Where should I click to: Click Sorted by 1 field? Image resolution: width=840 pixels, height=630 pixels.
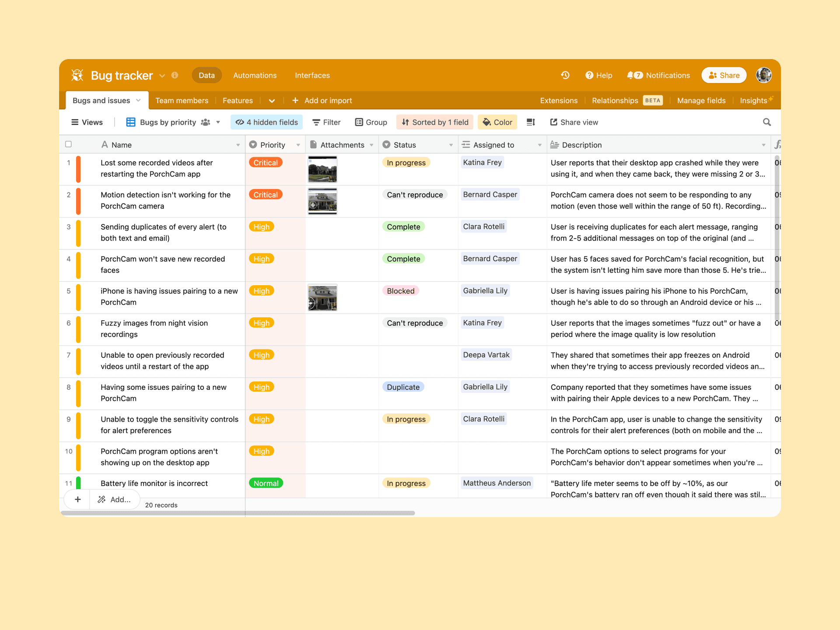(x=435, y=122)
